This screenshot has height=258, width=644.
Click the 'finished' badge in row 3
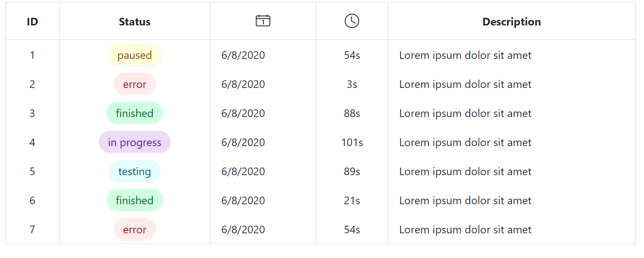click(135, 113)
